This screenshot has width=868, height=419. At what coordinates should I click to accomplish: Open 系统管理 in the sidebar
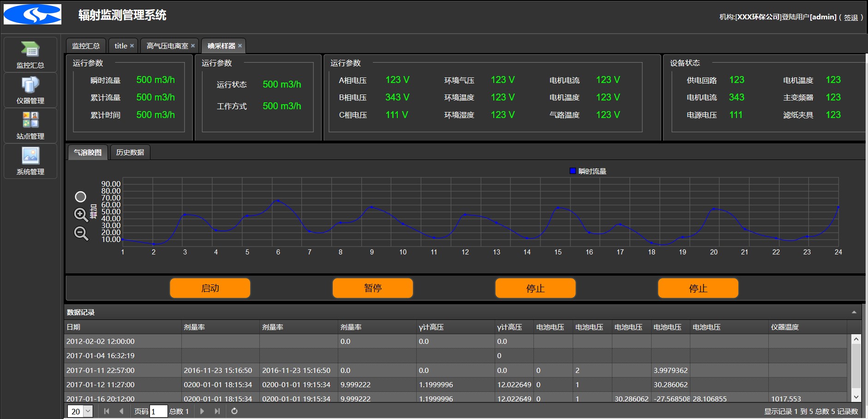(x=30, y=161)
